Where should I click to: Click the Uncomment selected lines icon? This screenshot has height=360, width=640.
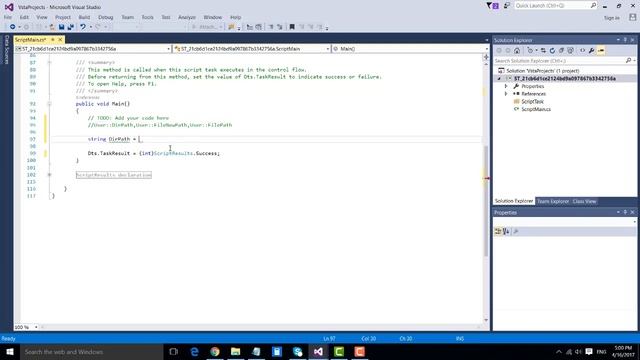tap(280, 27)
